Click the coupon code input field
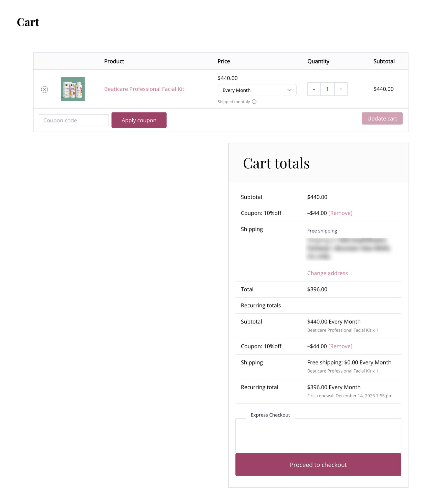 (73, 120)
